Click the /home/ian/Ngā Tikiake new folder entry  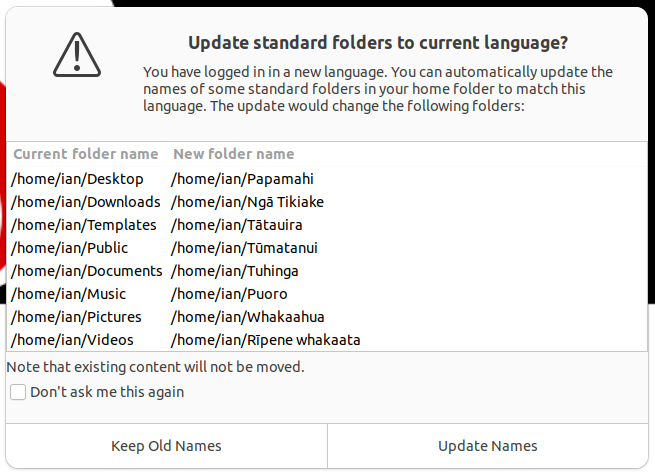pyautogui.click(x=248, y=202)
